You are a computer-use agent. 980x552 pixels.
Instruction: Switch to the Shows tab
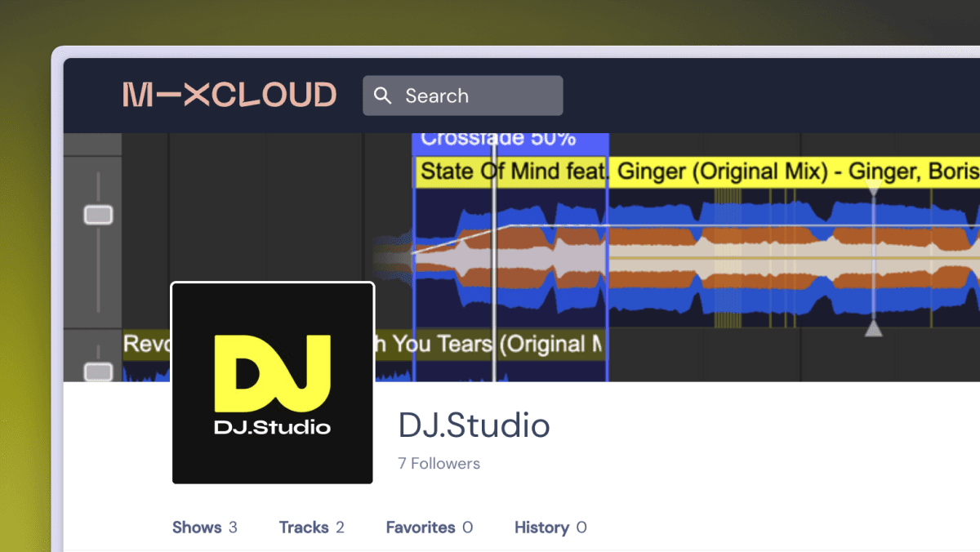point(205,528)
